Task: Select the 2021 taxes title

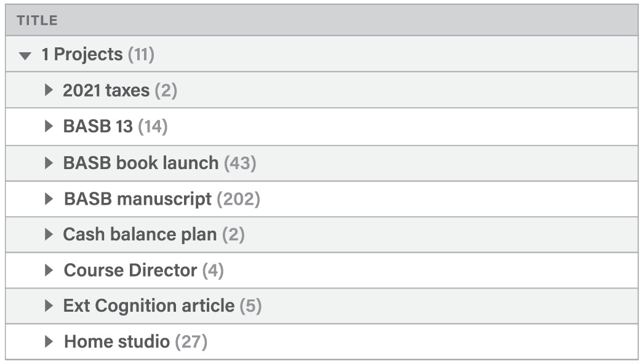Action: 106,91
